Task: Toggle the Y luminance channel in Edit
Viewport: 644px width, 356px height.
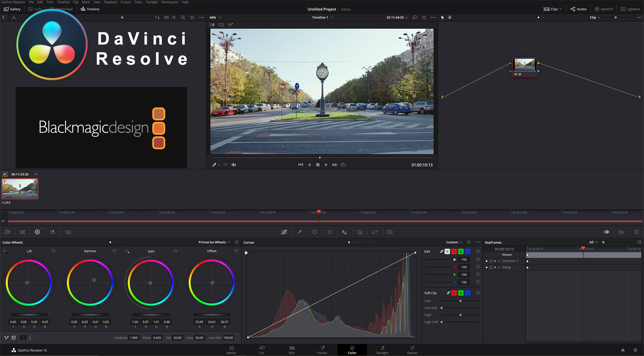Action: tap(447, 251)
